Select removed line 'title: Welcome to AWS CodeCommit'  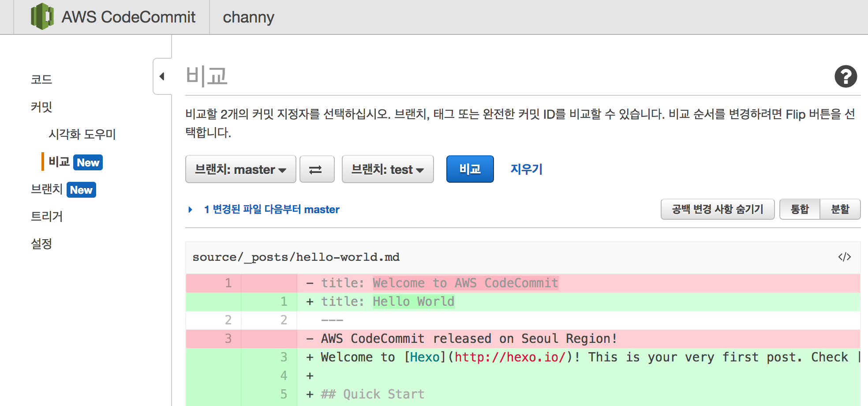(x=523, y=283)
